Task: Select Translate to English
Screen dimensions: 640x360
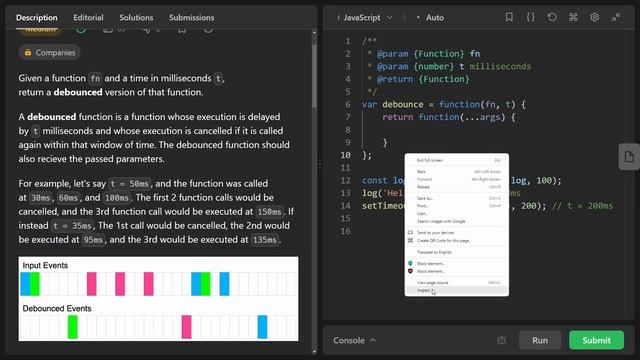Action: pyautogui.click(x=456, y=252)
